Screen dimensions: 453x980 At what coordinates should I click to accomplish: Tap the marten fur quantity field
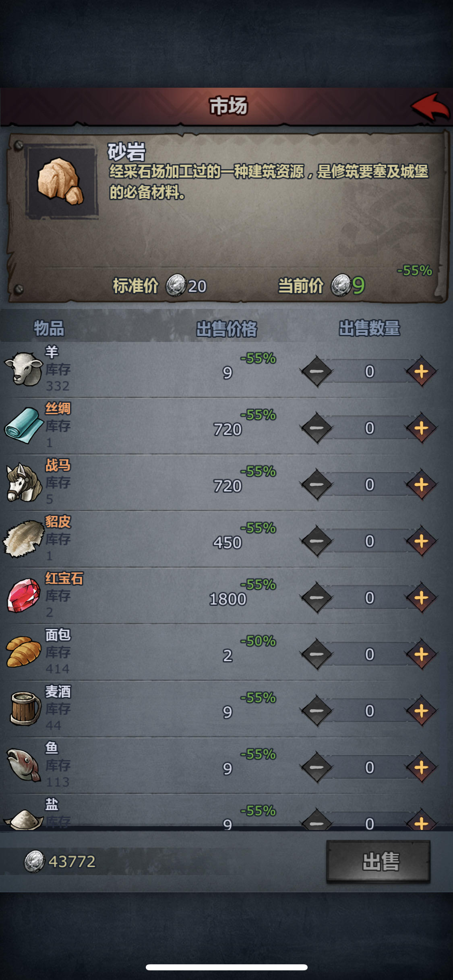[369, 541]
